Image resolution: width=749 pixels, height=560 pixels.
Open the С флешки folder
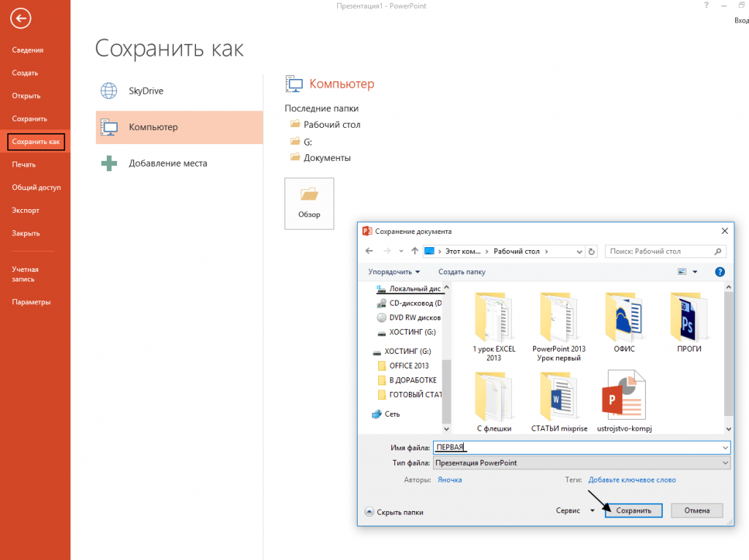pyautogui.click(x=494, y=402)
